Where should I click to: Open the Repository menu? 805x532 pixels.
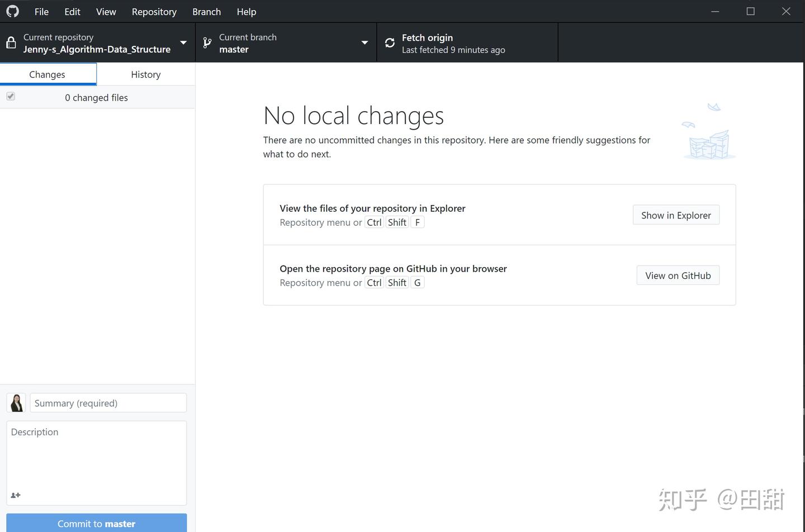pyautogui.click(x=154, y=11)
